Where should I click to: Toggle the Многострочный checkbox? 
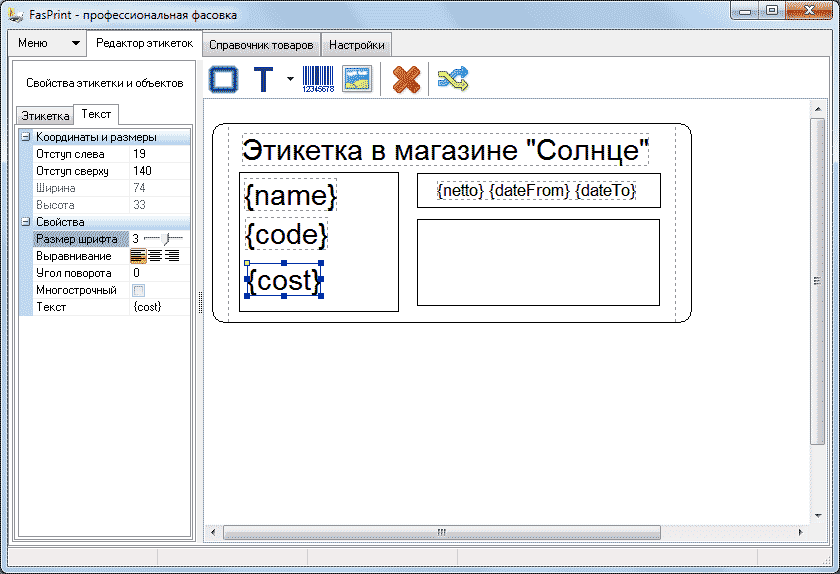139,290
